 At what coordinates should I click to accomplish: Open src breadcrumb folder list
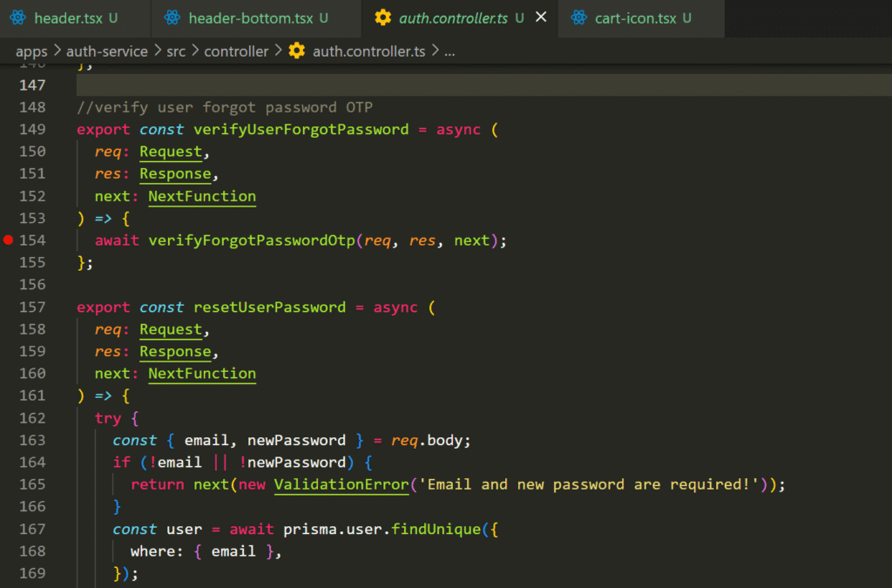coord(176,51)
